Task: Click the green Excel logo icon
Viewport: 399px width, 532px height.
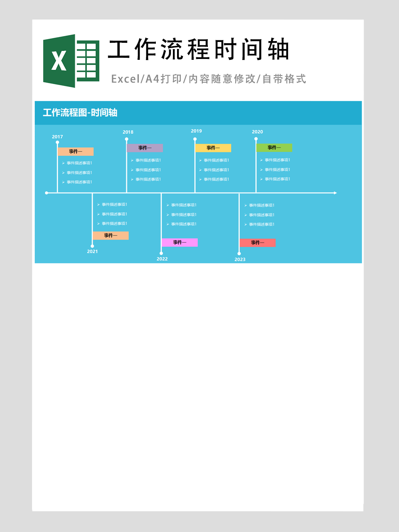Action: (71, 61)
